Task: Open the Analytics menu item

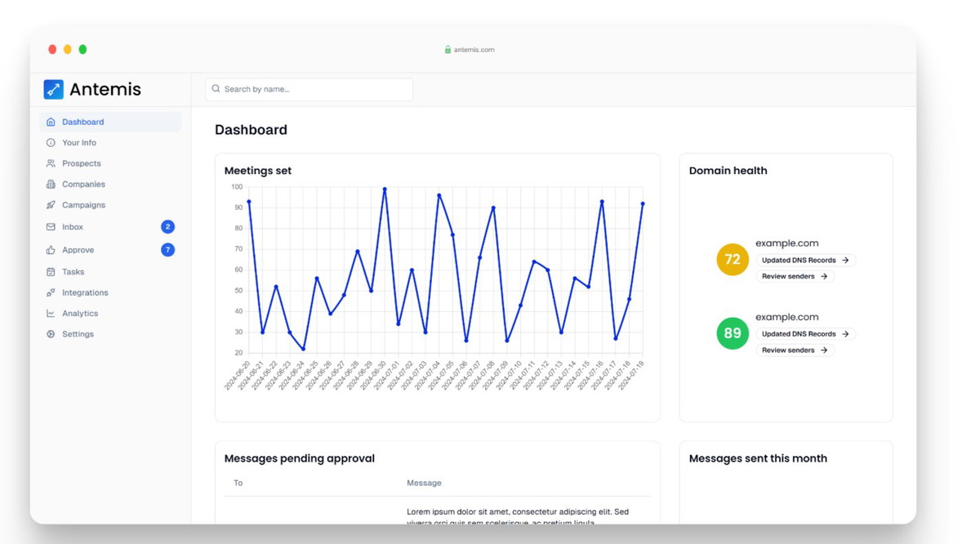Action: pyautogui.click(x=80, y=314)
